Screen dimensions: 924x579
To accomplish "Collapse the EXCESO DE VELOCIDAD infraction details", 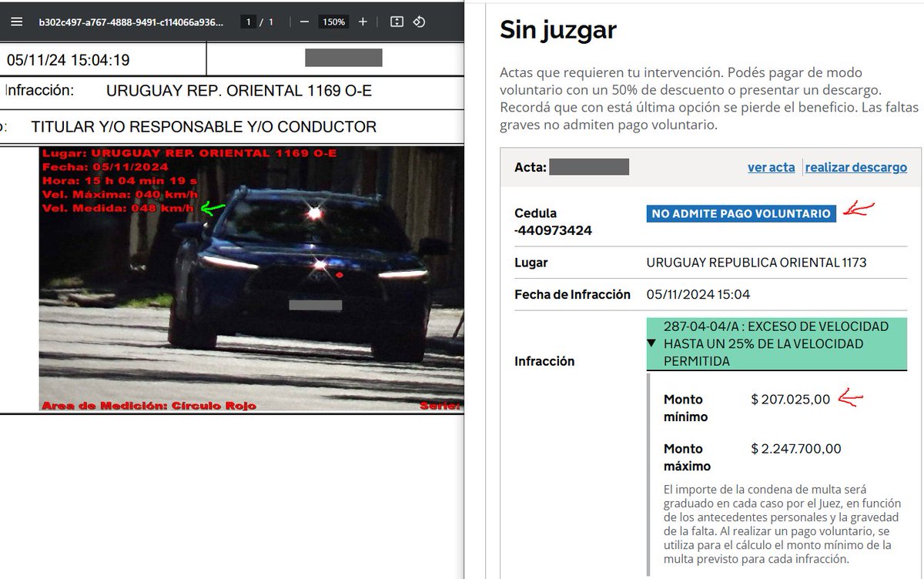I will click(651, 343).
